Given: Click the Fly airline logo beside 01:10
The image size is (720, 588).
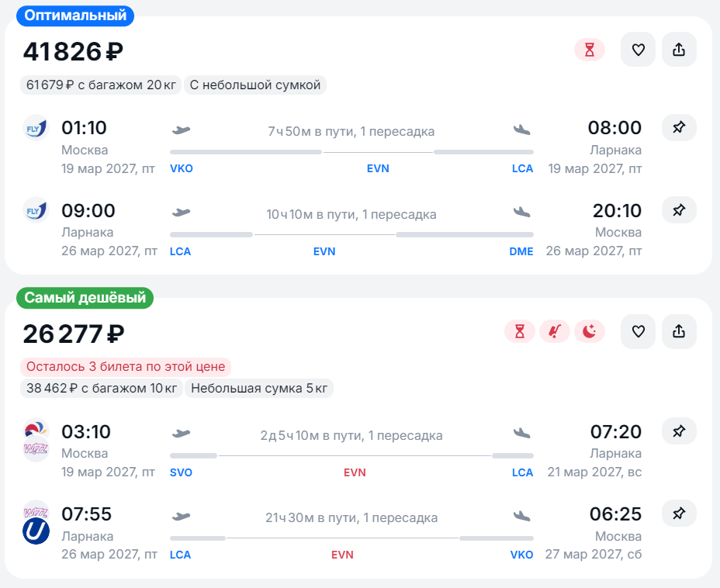Looking at the screenshot, I should coord(36,127).
